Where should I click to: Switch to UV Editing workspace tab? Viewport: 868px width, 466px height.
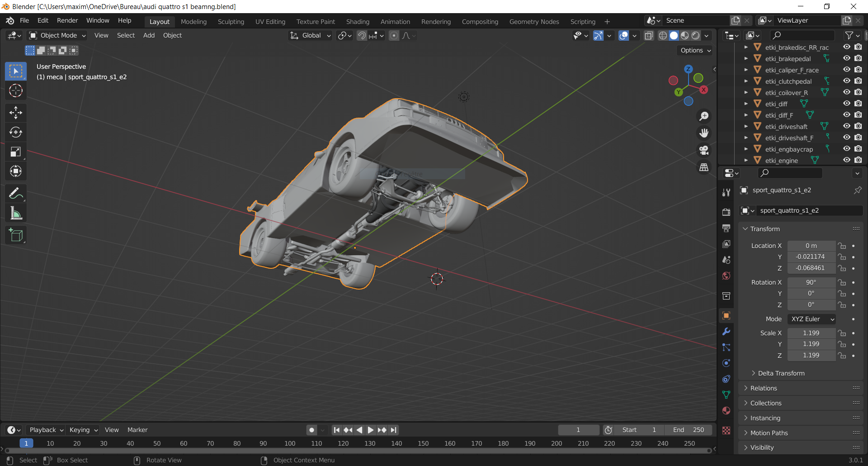coord(270,22)
